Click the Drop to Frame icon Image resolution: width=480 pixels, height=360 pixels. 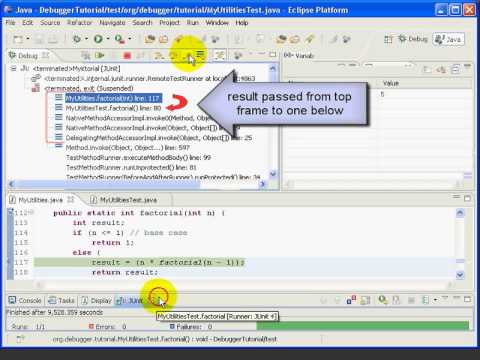200,54
